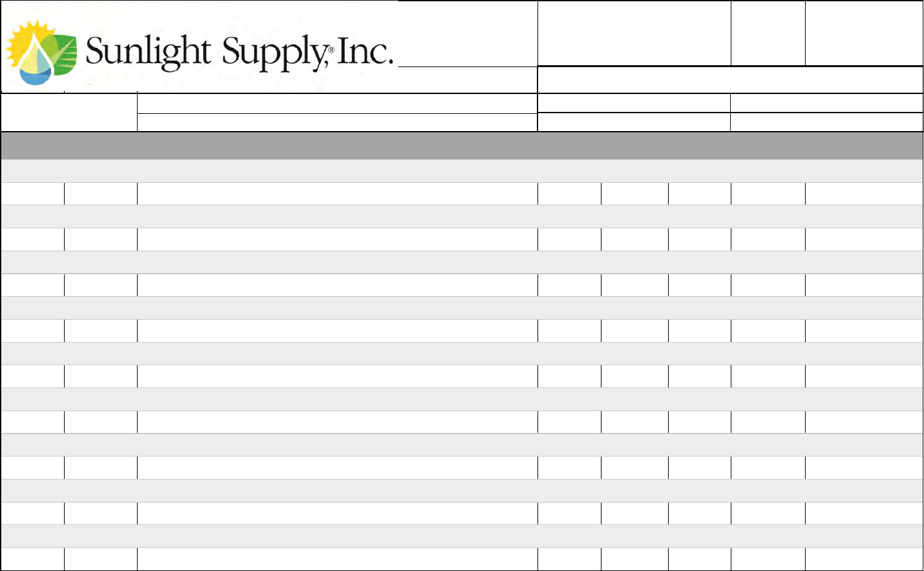Click the widest cell in the first white table row
924x571 pixels.
pos(337,194)
